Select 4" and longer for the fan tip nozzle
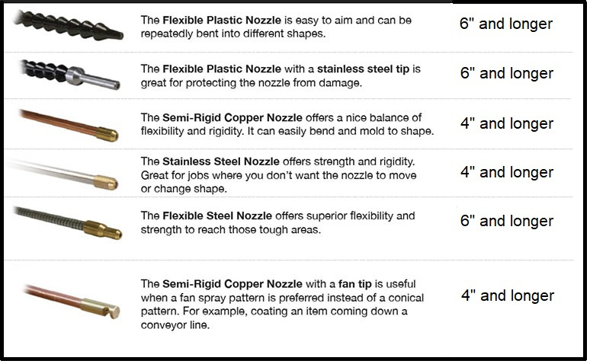The image size is (590, 364). click(507, 295)
